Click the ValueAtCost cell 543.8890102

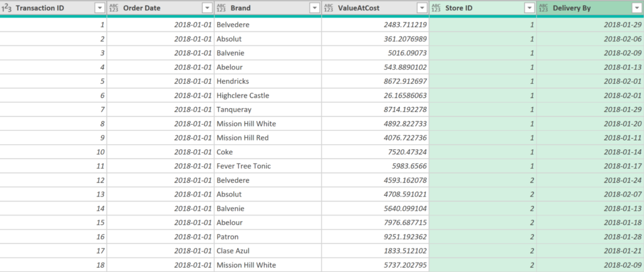pyautogui.click(x=375, y=67)
